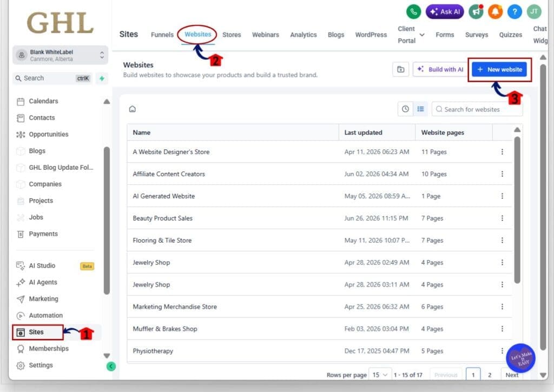The height and width of the screenshot is (392, 554).
Task: Open options menu for Flooring & Tile Store
Action: 502,241
